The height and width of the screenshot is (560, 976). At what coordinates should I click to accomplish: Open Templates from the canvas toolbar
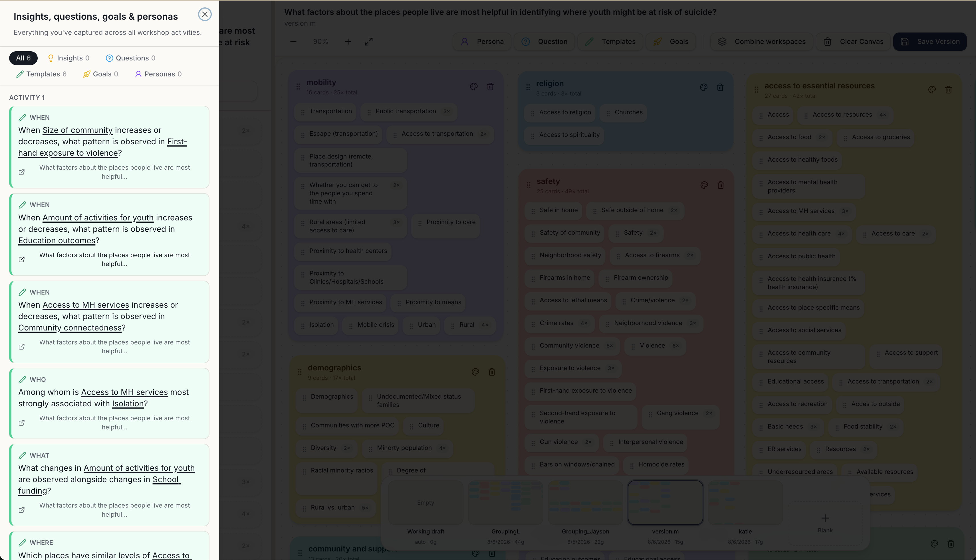click(610, 42)
